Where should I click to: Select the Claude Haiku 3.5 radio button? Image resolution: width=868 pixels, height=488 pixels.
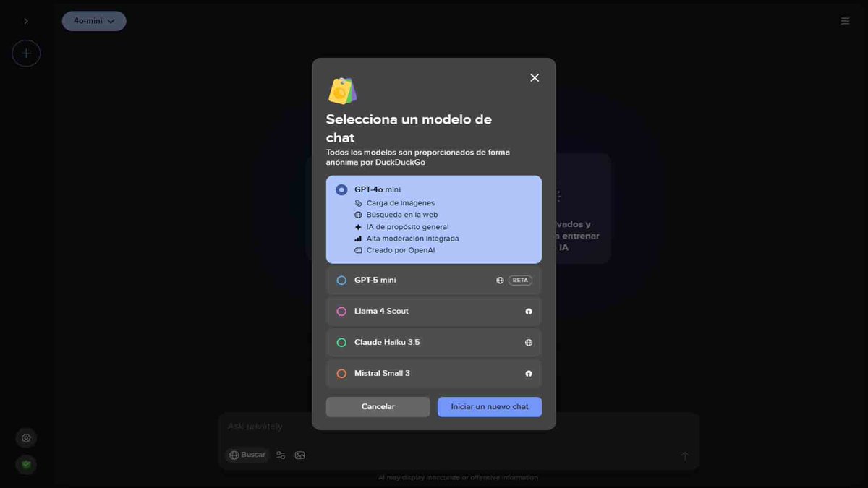(341, 342)
